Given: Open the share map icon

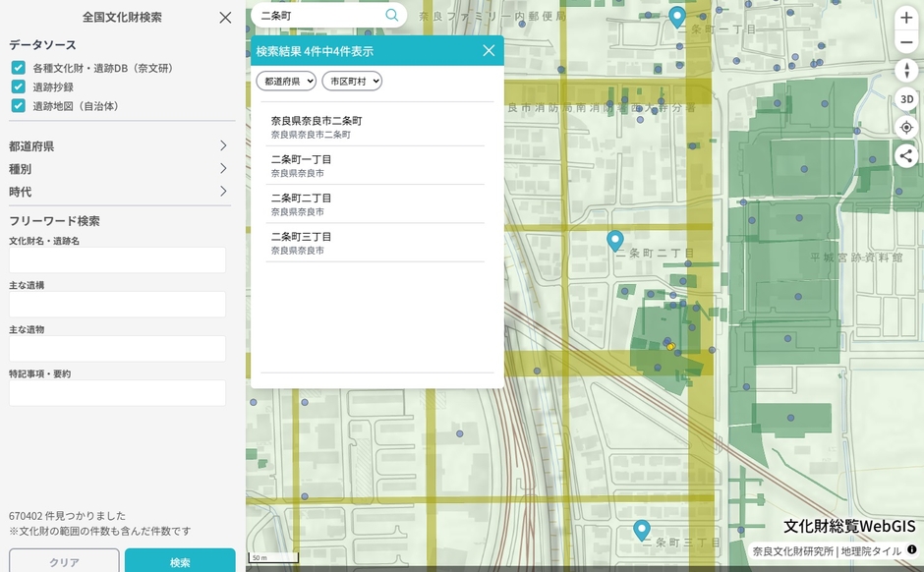Looking at the screenshot, I should pos(906,155).
